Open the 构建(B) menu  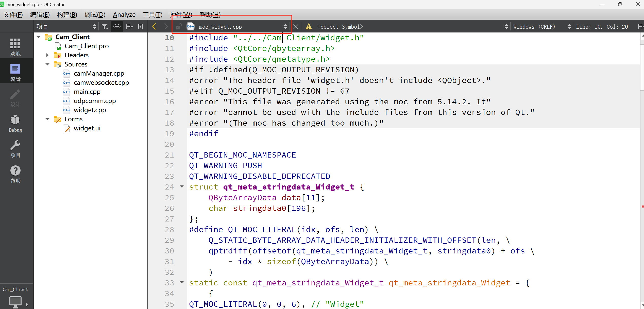point(67,15)
